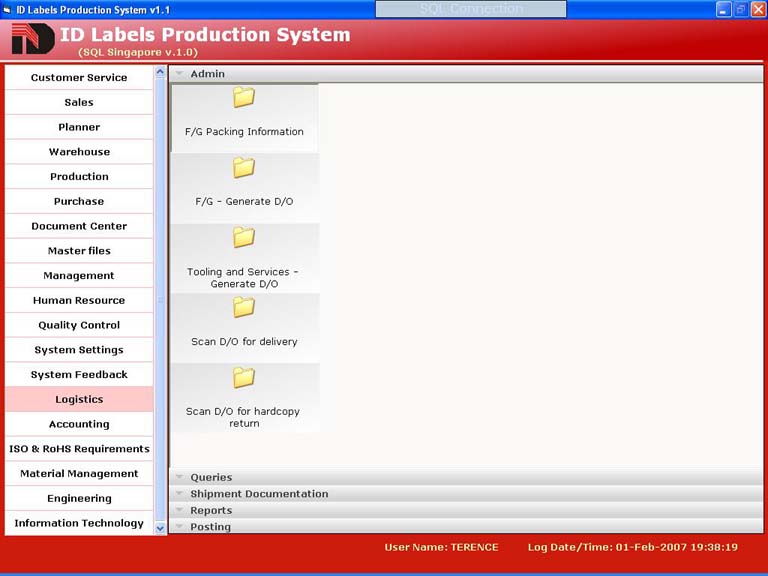Screen dimensions: 768x576
Task: Select Customer Service in the sidebar
Action: pos(79,78)
